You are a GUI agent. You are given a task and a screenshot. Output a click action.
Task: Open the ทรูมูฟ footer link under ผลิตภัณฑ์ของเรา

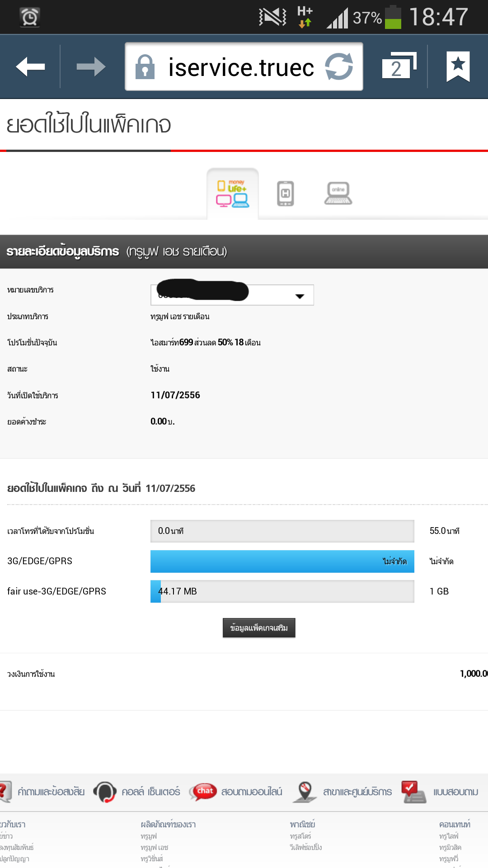pyautogui.click(x=149, y=836)
